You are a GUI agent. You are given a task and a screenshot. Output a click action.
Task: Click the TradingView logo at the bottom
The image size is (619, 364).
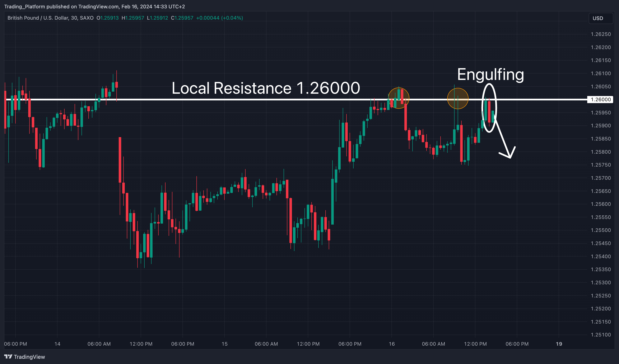click(25, 357)
